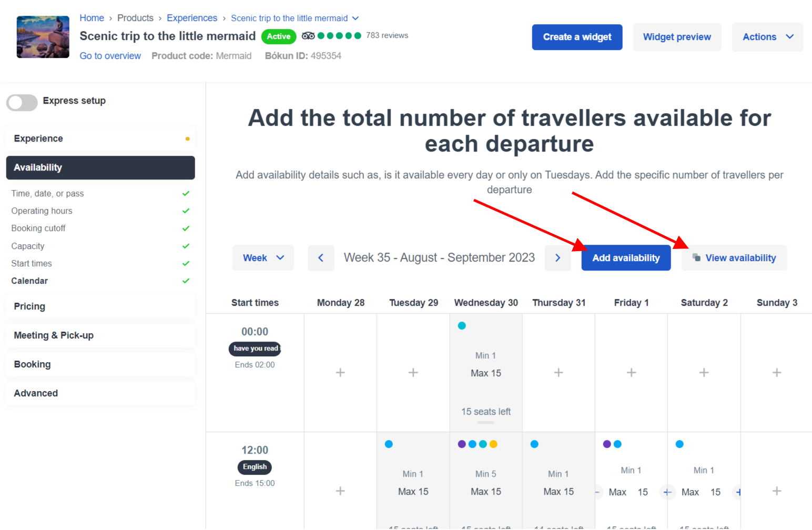Screen dimensions: 812x530
Task: Open the Actions dropdown
Action: [x=767, y=37]
